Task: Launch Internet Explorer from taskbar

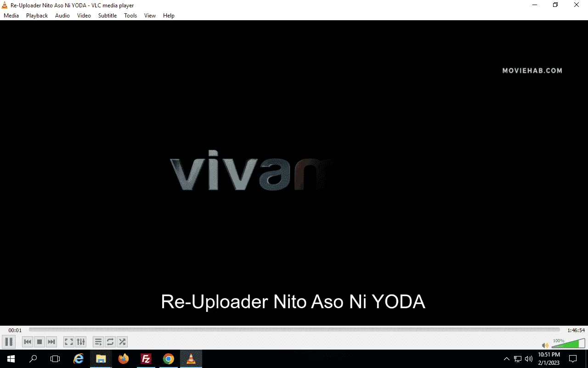Action: 79,359
